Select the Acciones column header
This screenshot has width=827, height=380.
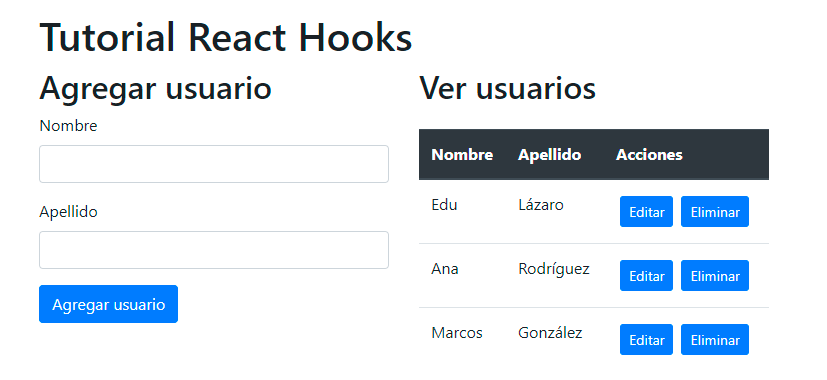pos(649,155)
